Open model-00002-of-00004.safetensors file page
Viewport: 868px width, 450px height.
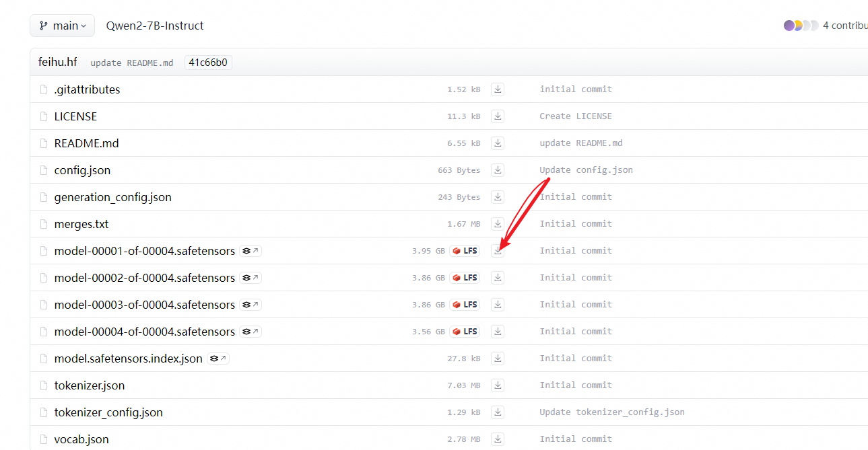145,278
